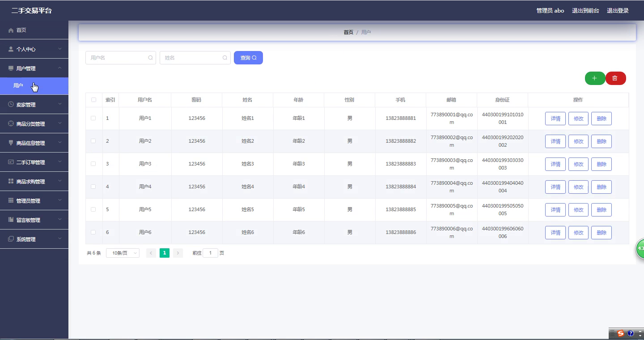Click the trophy icon beside 商品信息管理

11,143
